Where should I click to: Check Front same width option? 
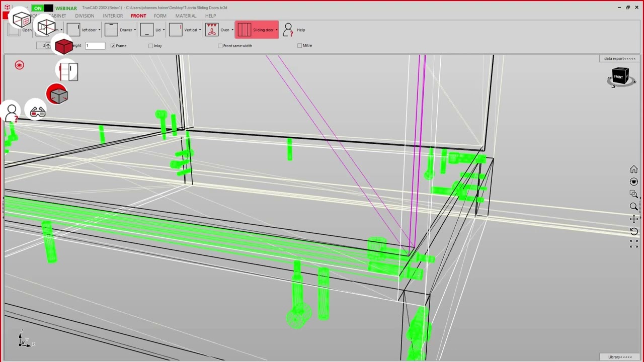tap(220, 46)
